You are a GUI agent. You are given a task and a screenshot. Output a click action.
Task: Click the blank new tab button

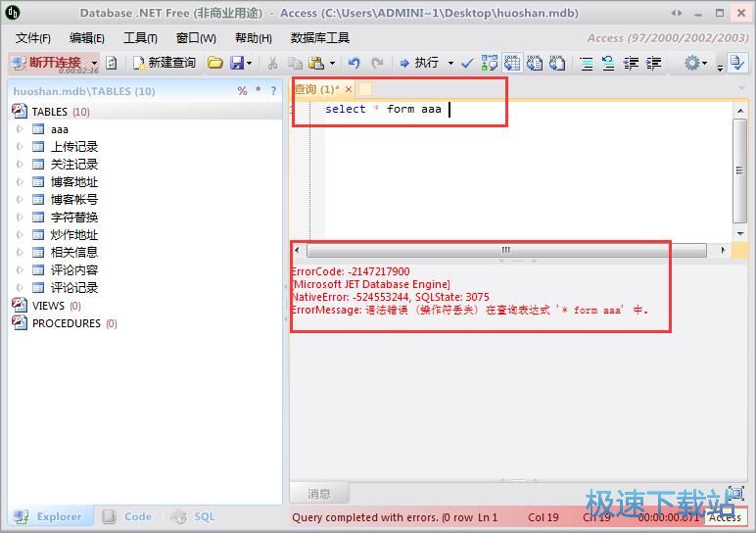coord(365,89)
